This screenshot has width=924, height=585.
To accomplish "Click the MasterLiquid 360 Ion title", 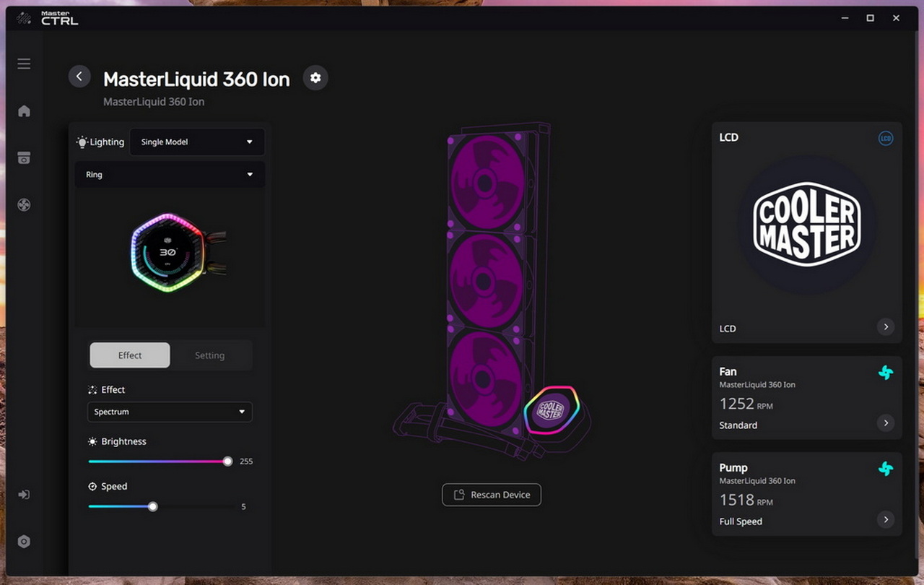I will (196, 79).
